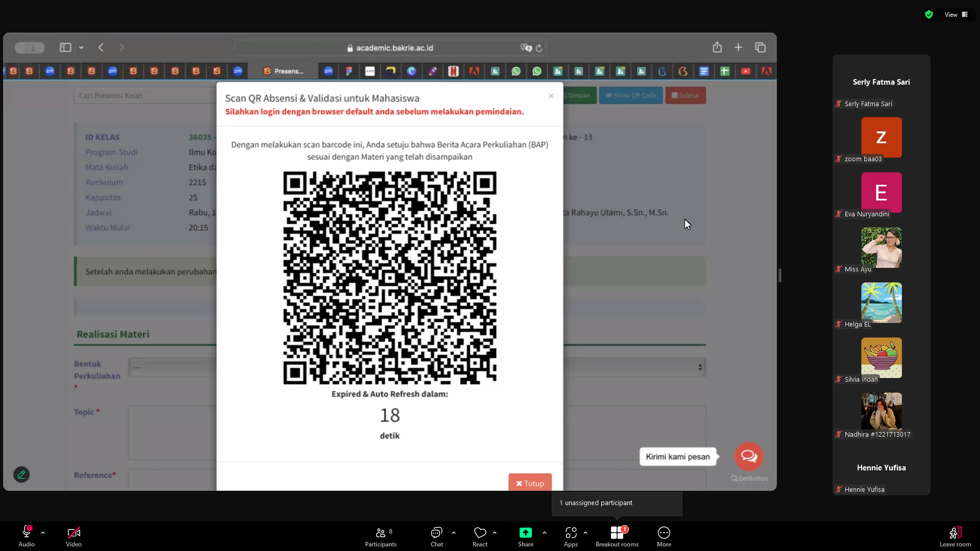The height and width of the screenshot is (551, 980).
Task: Switch to the first WhatsApp tab
Action: point(516,71)
